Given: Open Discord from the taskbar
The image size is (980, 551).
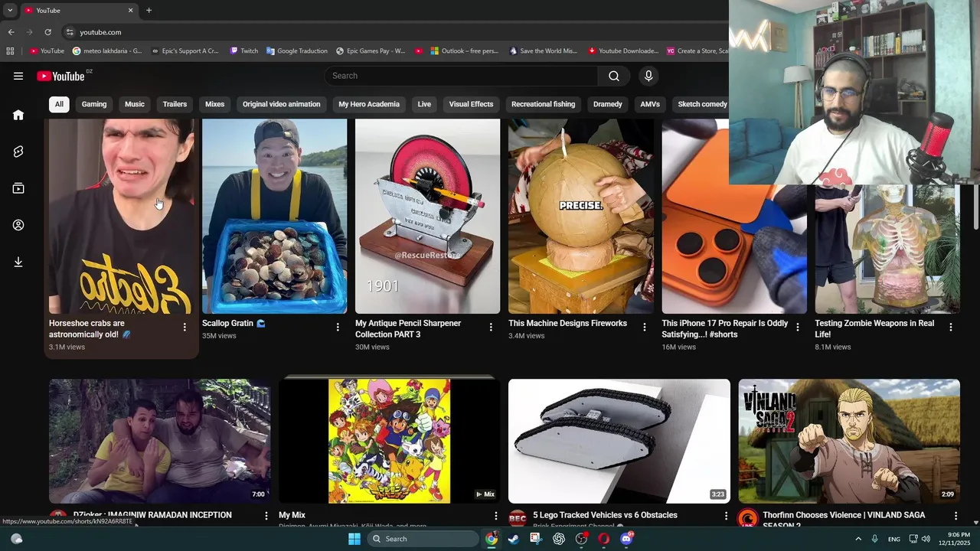Looking at the screenshot, I should tap(627, 539).
